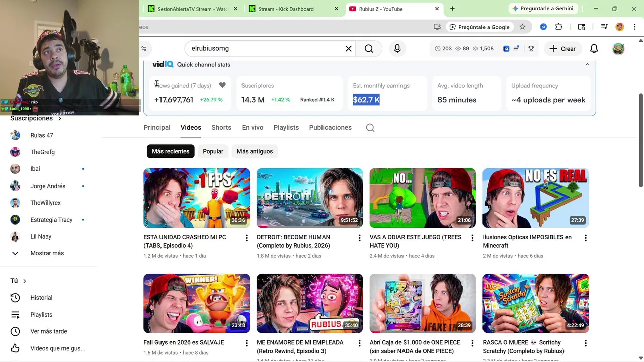Open options menu for RASCA O MUERE video
Screen dimensions: 644x362
[x=586, y=343]
